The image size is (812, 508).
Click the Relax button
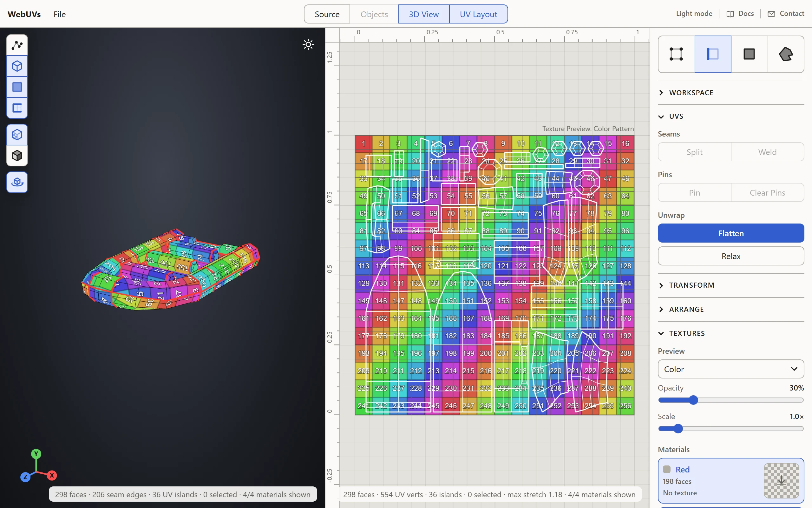[x=731, y=256]
